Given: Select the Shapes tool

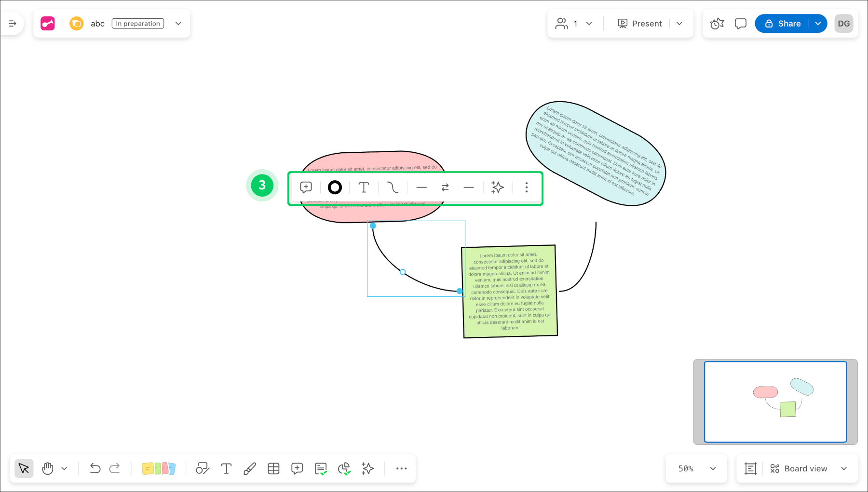Looking at the screenshot, I should pyautogui.click(x=203, y=468).
